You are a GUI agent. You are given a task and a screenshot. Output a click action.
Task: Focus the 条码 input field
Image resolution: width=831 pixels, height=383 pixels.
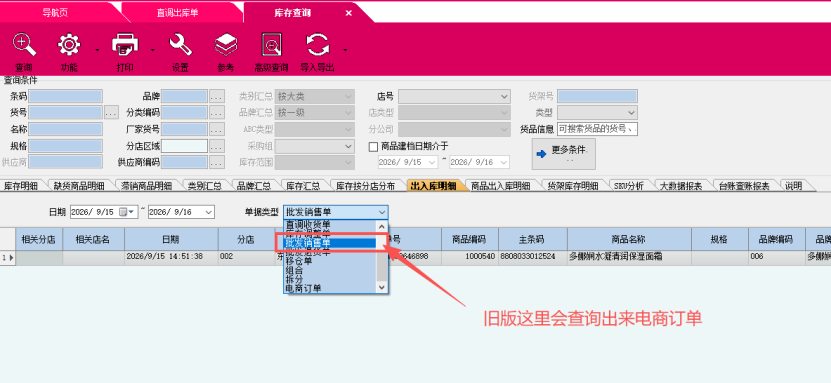click(66, 96)
